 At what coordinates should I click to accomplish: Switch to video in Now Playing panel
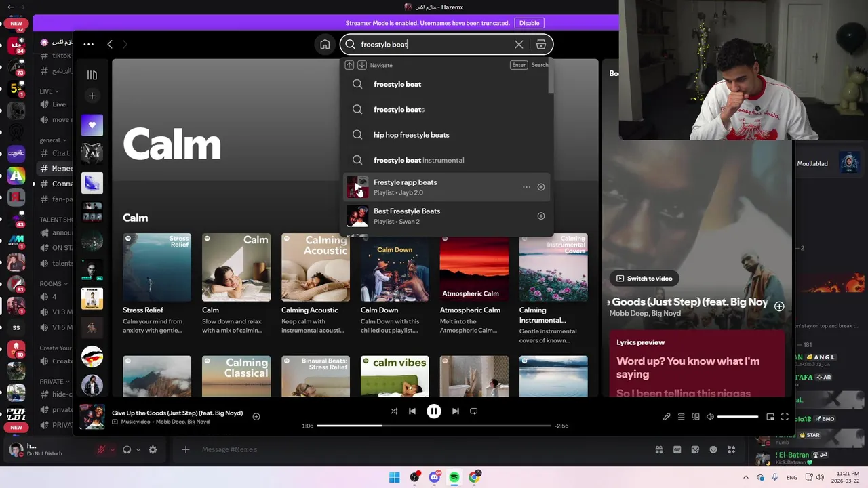644,279
